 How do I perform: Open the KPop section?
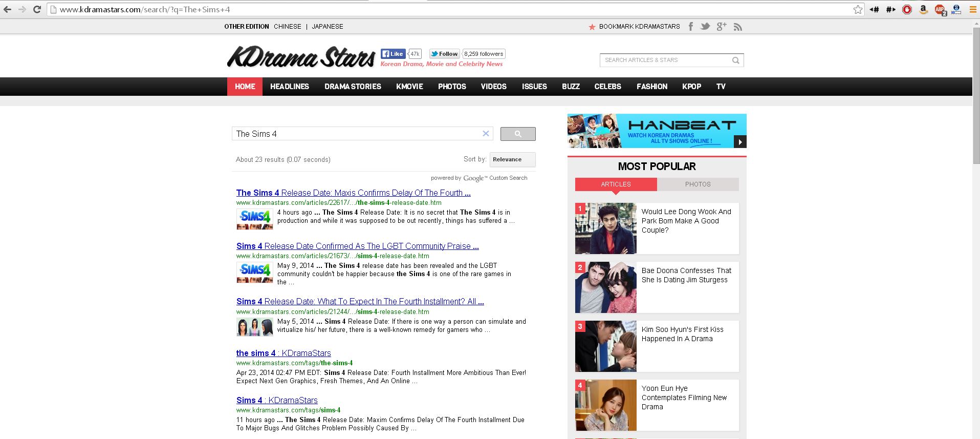pyautogui.click(x=691, y=87)
